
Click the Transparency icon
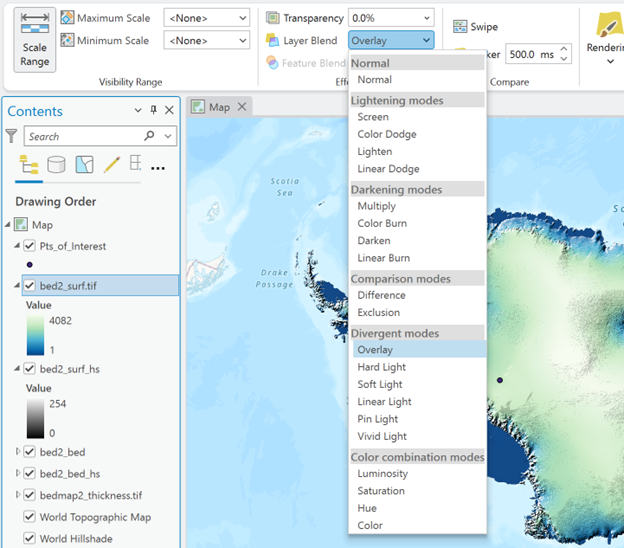[x=273, y=18]
